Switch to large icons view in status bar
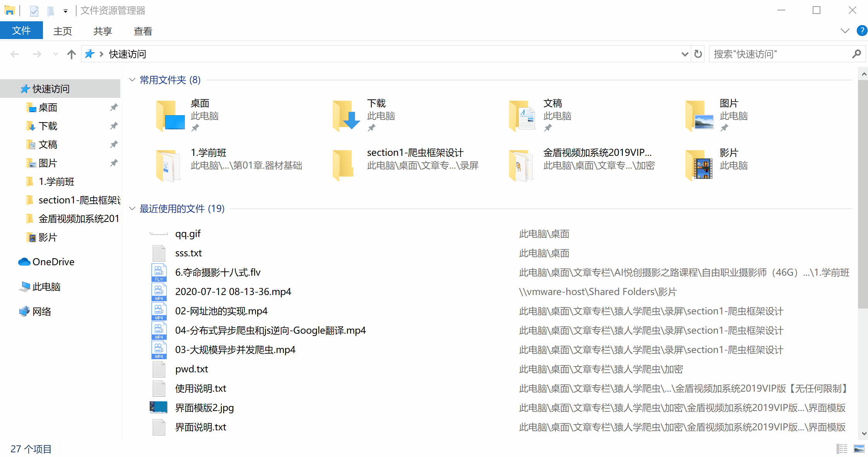868x457 pixels. 859,449
